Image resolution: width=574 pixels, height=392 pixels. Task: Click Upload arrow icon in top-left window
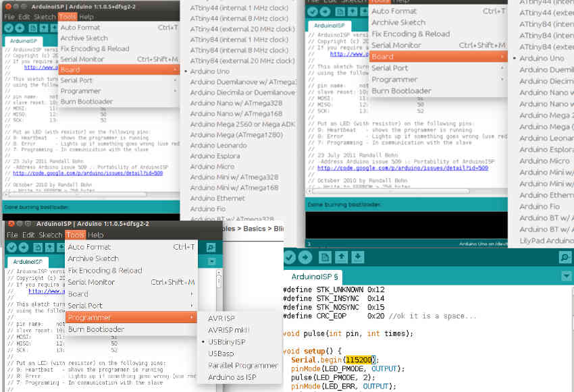pyautogui.click(x=20, y=28)
